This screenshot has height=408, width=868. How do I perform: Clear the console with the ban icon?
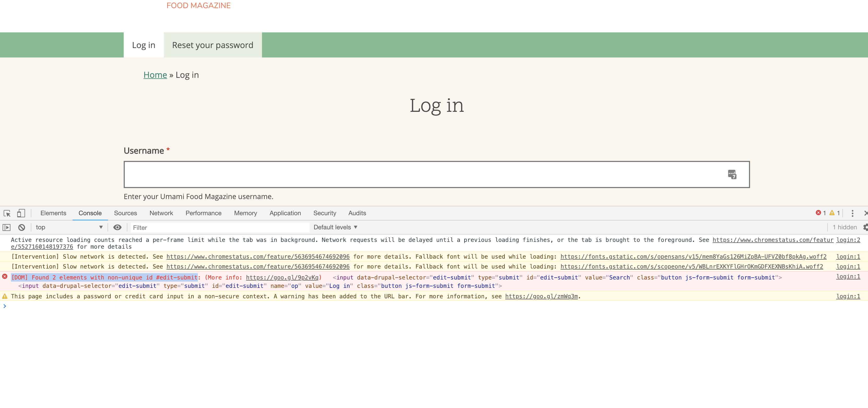pos(22,228)
